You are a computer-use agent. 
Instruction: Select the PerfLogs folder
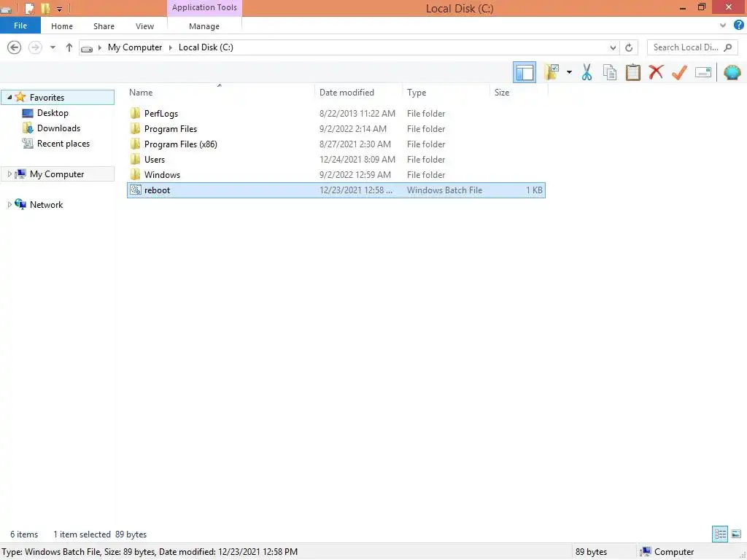336,113
